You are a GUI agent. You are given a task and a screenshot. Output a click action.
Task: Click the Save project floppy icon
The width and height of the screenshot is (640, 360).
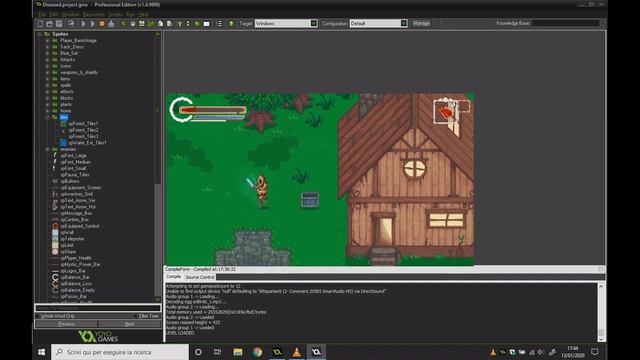coord(59,24)
